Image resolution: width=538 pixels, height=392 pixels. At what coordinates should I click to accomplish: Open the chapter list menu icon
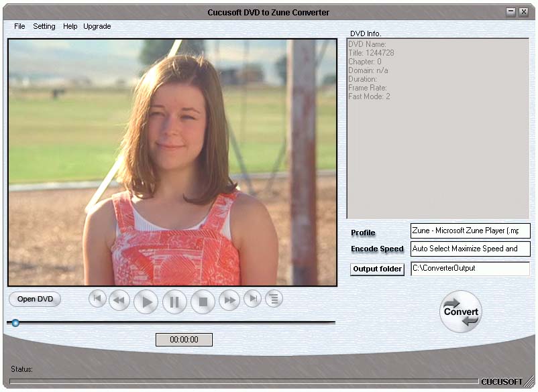[274, 299]
